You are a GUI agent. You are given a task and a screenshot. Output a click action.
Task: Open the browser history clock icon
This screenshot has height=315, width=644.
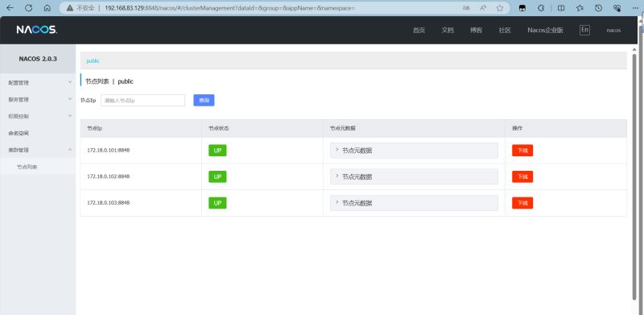click(598, 8)
